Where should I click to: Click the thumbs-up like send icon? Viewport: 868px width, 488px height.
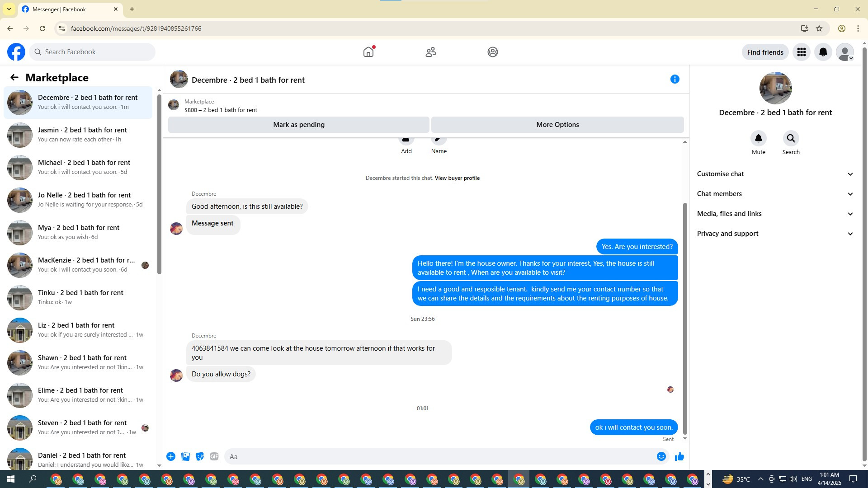pyautogui.click(x=679, y=456)
